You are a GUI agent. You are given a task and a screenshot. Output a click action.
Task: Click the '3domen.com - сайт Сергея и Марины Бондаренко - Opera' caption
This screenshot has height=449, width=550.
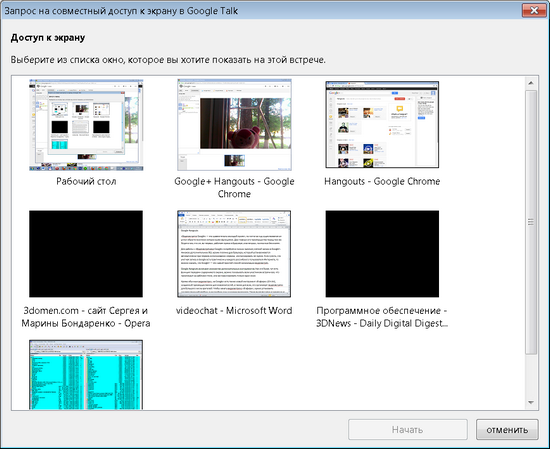point(86,317)
